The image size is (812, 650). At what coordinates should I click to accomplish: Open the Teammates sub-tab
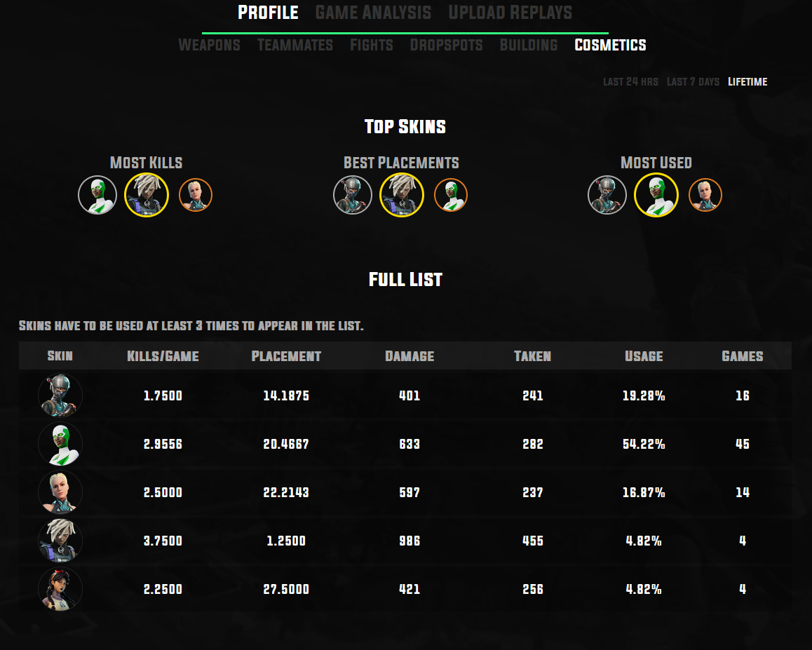(x=295, y=45)
